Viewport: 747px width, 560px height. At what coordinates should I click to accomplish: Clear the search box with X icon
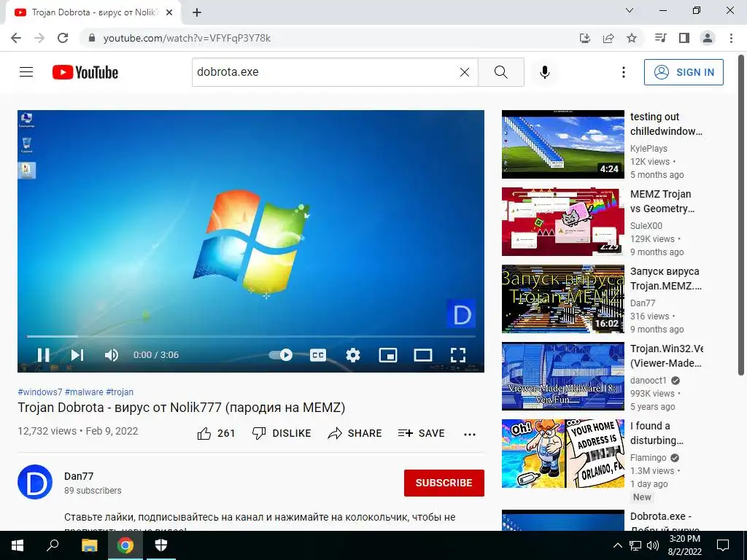point(465,72)
